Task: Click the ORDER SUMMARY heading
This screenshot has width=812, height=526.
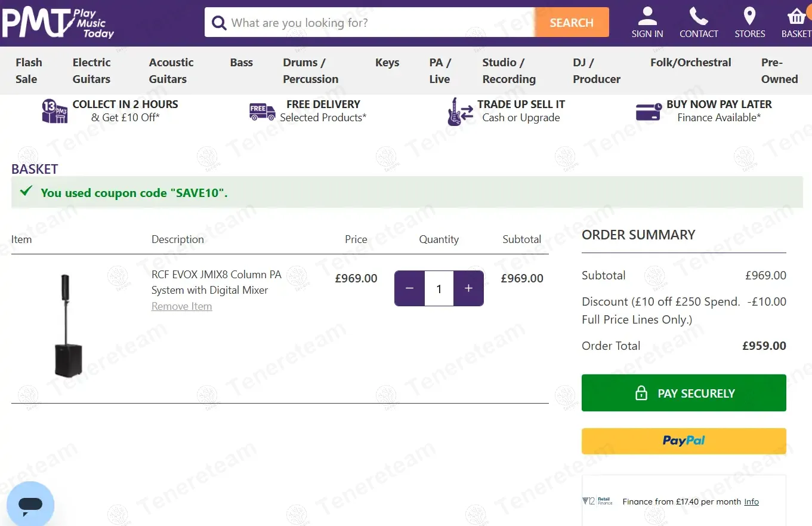Action: 638,235
